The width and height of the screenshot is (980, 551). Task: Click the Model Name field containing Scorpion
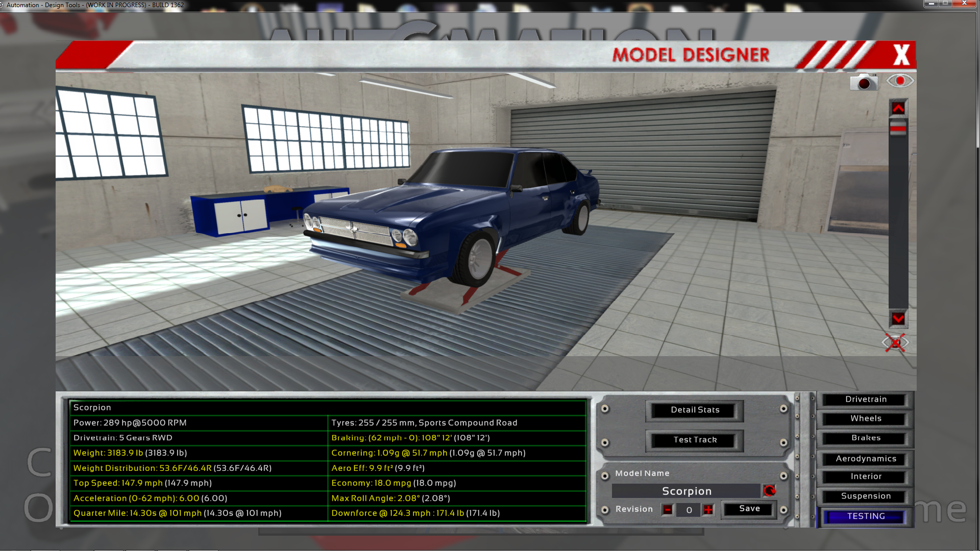click(x=686, y=491)
